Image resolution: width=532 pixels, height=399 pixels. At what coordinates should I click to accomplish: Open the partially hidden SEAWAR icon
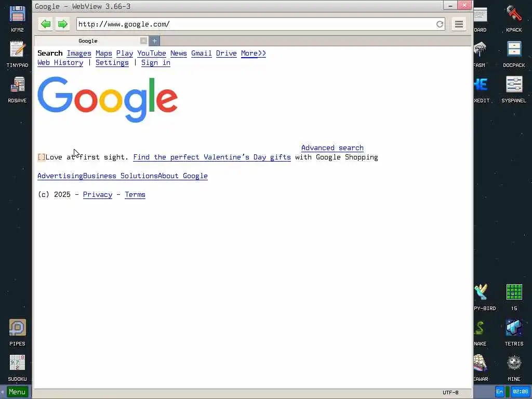click(481, 368)
